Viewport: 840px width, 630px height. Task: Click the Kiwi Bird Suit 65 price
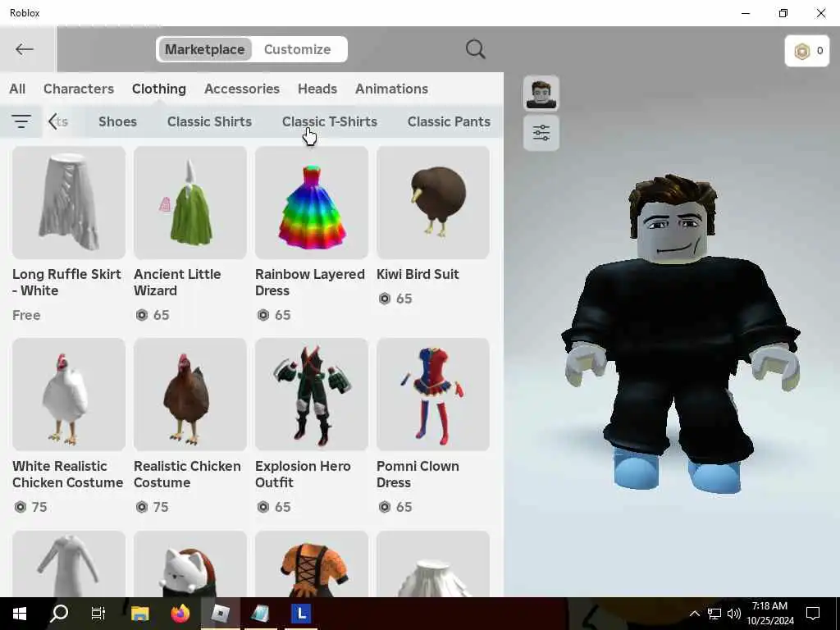coord(395,299)
